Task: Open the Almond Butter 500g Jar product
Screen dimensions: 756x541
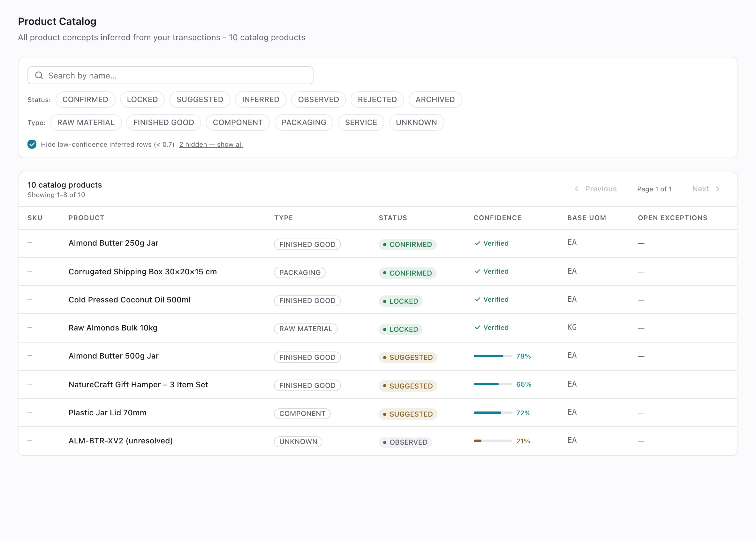Action: pyautogui.click(x=113, y=356)
